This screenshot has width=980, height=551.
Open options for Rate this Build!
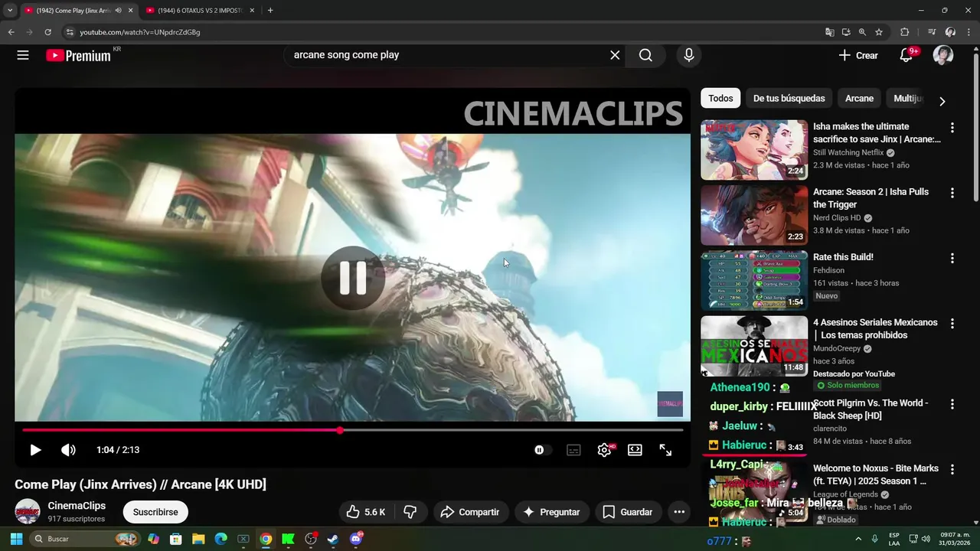(x=952, y=259)
